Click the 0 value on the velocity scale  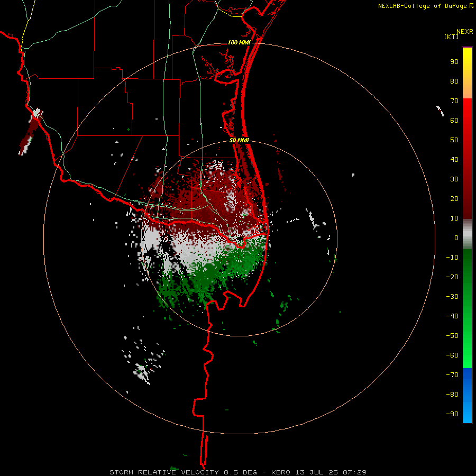(x=456, y=237)
